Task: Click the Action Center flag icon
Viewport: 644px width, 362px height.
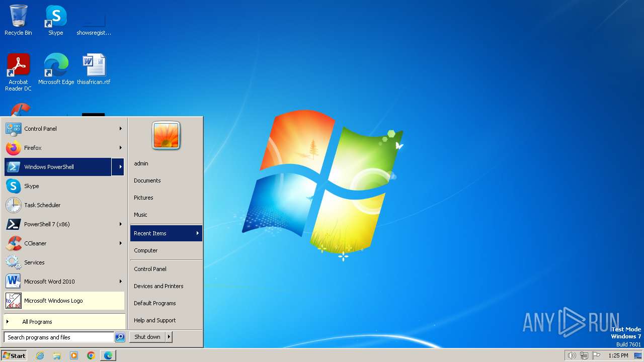Action: (x=596, y=355)
